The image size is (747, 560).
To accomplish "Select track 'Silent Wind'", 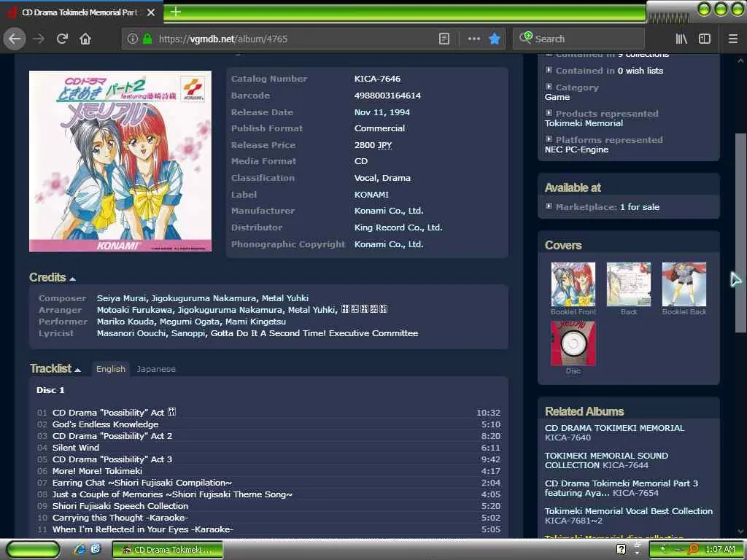I will pyautogui.click(x=76, y=448).
